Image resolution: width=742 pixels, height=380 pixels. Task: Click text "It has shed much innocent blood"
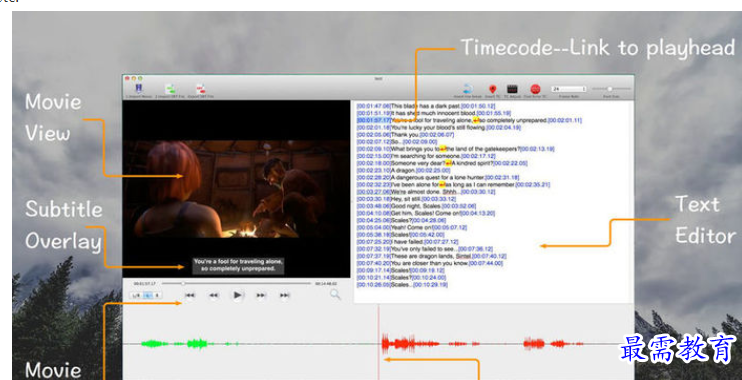[x=433, y=114]
